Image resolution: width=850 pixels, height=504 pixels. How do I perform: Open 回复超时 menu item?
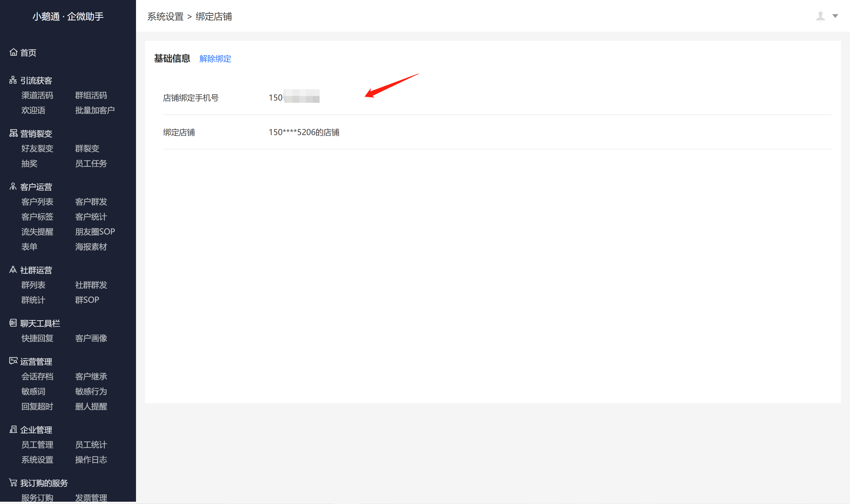(37, 407)
